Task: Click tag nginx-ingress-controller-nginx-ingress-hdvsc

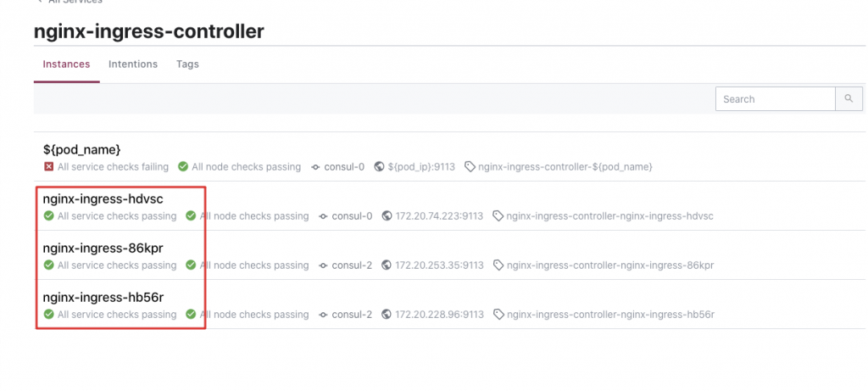Action: (610, 216)
